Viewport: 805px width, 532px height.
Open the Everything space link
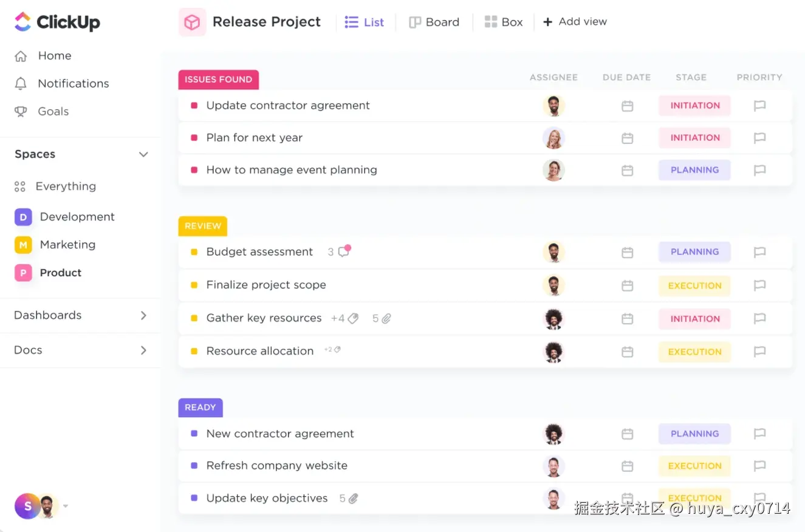(x=66, y=186)
